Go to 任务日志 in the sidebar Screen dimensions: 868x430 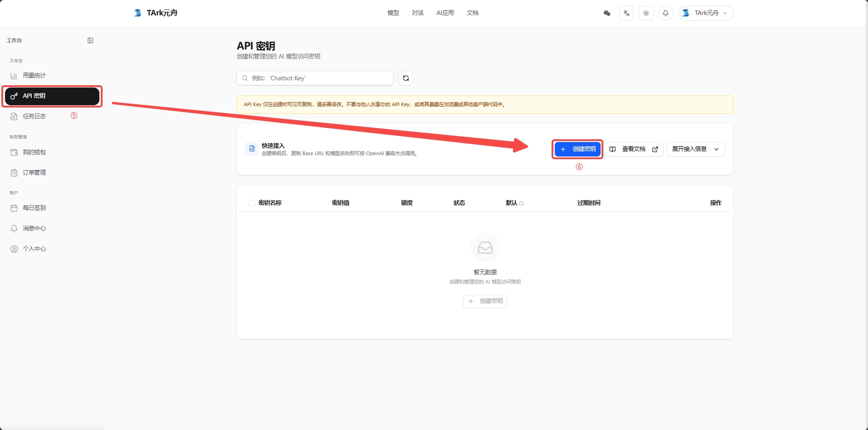point(52,116)
